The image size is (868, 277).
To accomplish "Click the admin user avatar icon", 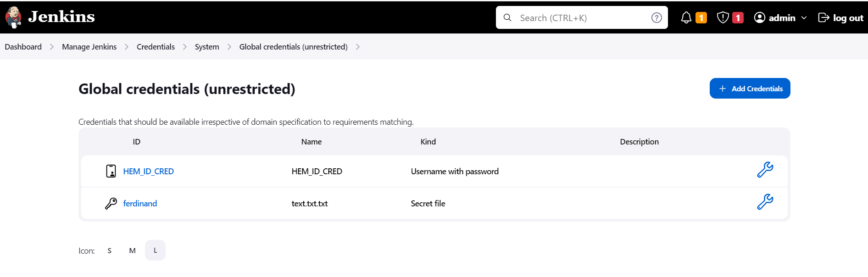I will click(x=760, y=17).
